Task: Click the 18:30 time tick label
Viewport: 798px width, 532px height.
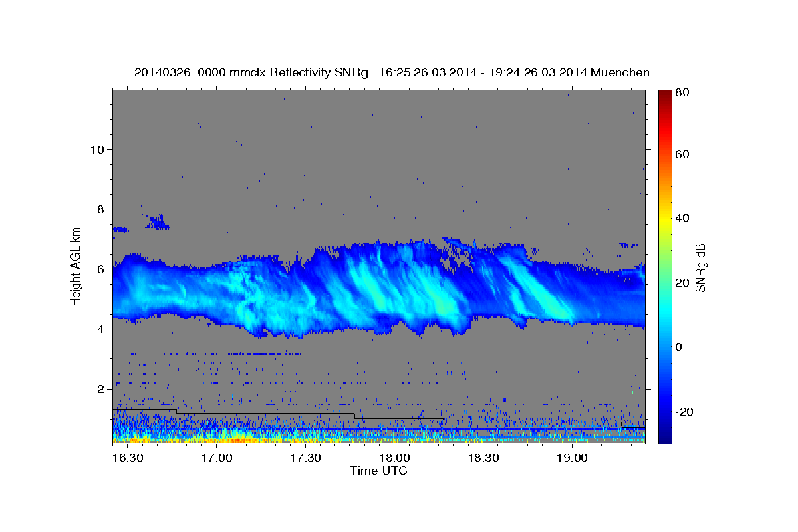Action: point(483,458)
